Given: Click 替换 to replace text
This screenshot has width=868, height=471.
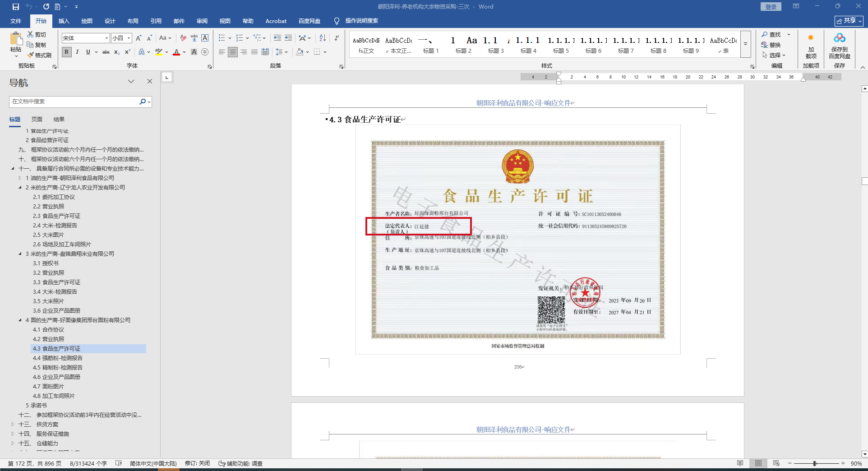Looking at the screenshot, I should pos(771,45).
